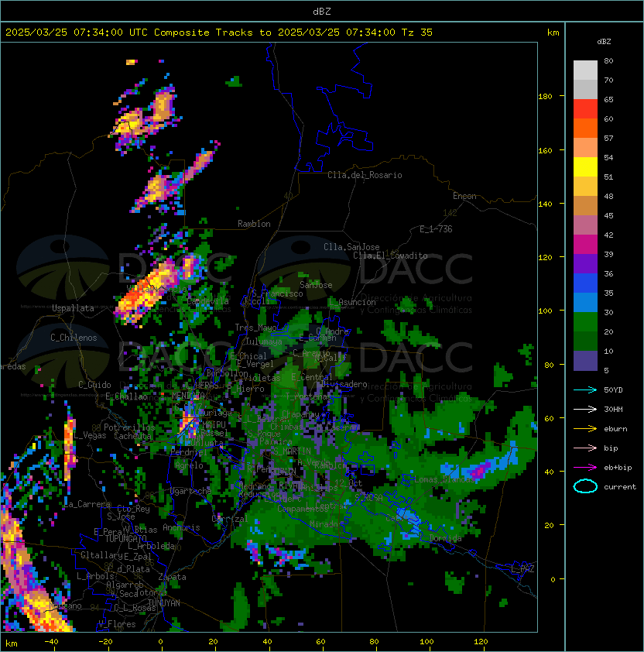Click the 'Tres_Mayo' map label
This screenshot has width=644, height=652.
click(255, 328)
